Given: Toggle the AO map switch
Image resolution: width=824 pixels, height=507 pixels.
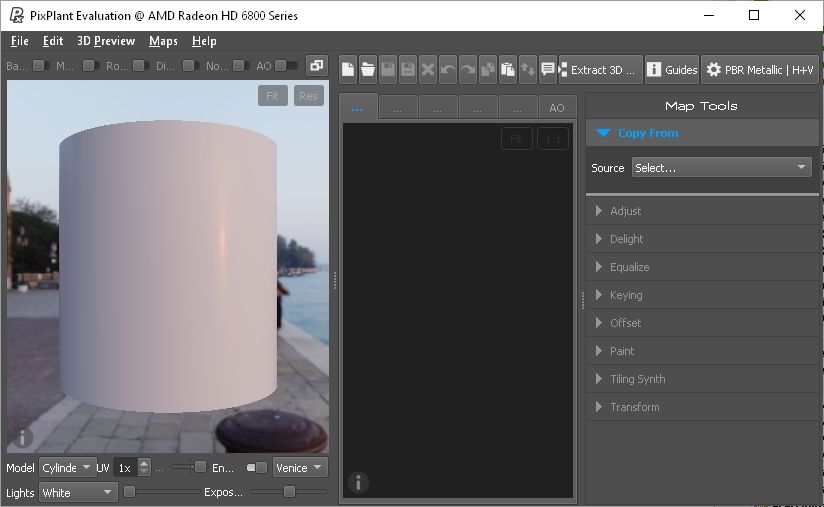Looking at the screenshot, I should click(x=286, y=66).
